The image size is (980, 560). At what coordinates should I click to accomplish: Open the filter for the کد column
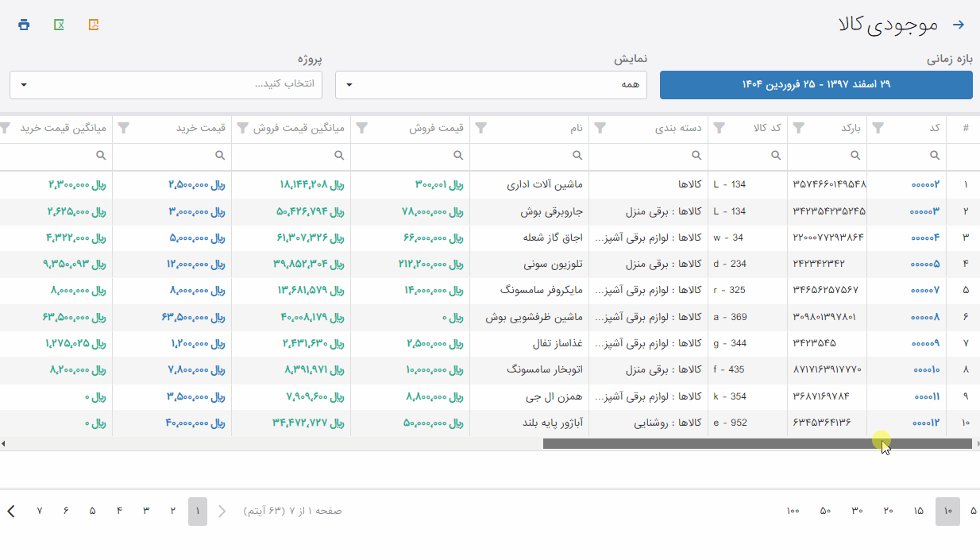pos(878,128)
